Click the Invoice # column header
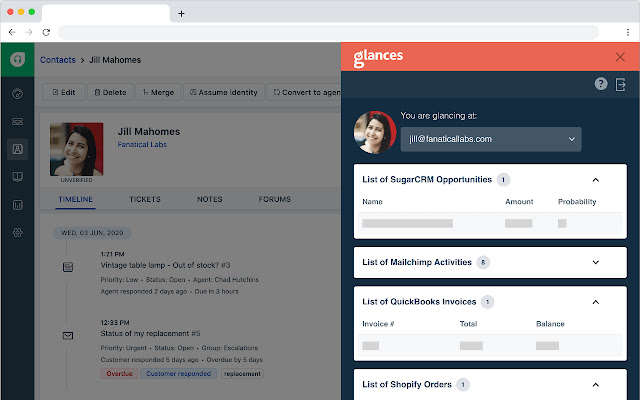 click(x=378, y=324)
